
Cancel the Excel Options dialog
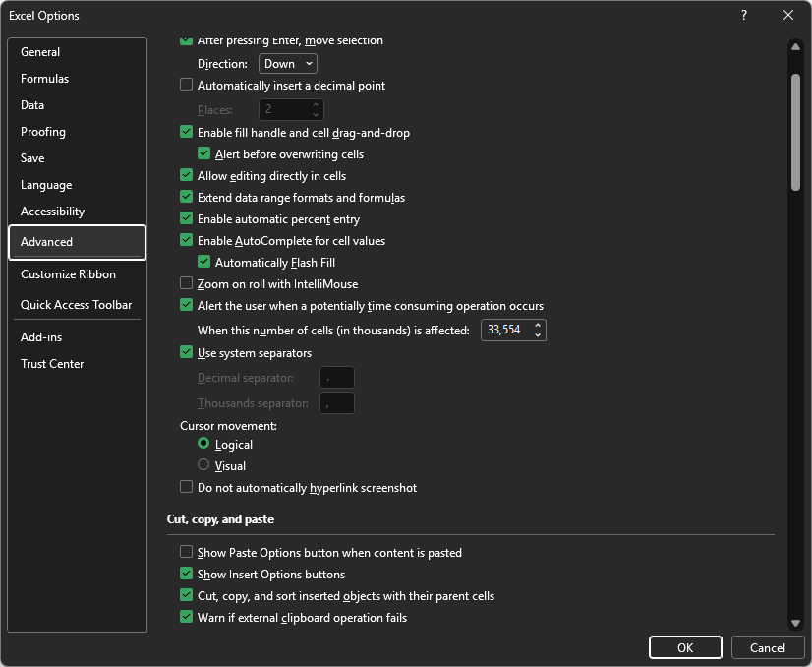pyautogui.click(x=768, y=648)
